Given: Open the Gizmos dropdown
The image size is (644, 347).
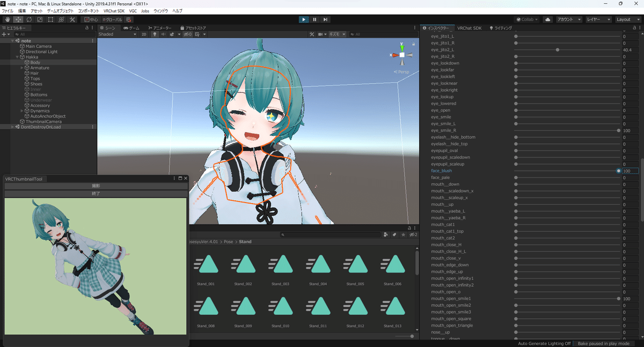Looking at the screenshot, I should (337, 34).
